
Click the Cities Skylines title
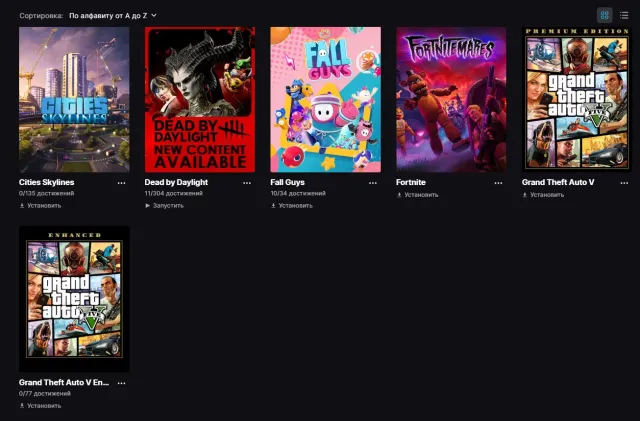[x=47, y=182]
